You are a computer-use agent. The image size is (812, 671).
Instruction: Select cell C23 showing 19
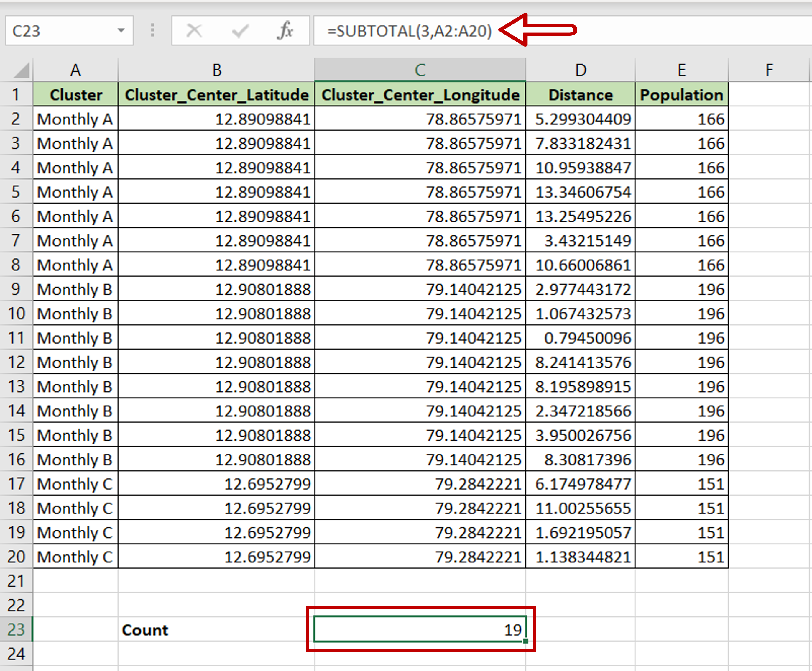pos(420,629)
